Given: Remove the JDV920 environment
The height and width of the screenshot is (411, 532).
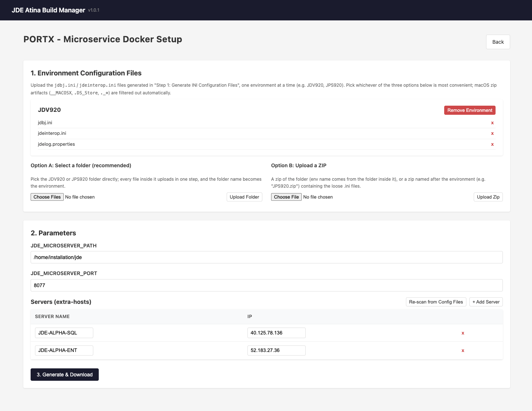Looking at the screenshot, I should coord(470,110).
